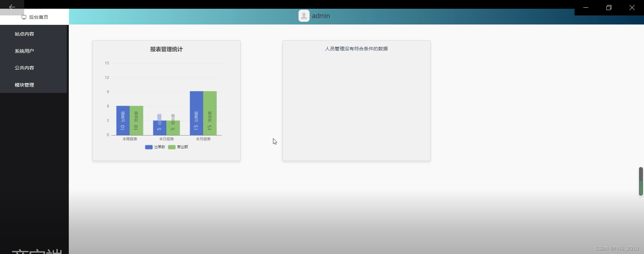The image size is (644, 254).
Task: Close the application window
Action: click(632, 7)
